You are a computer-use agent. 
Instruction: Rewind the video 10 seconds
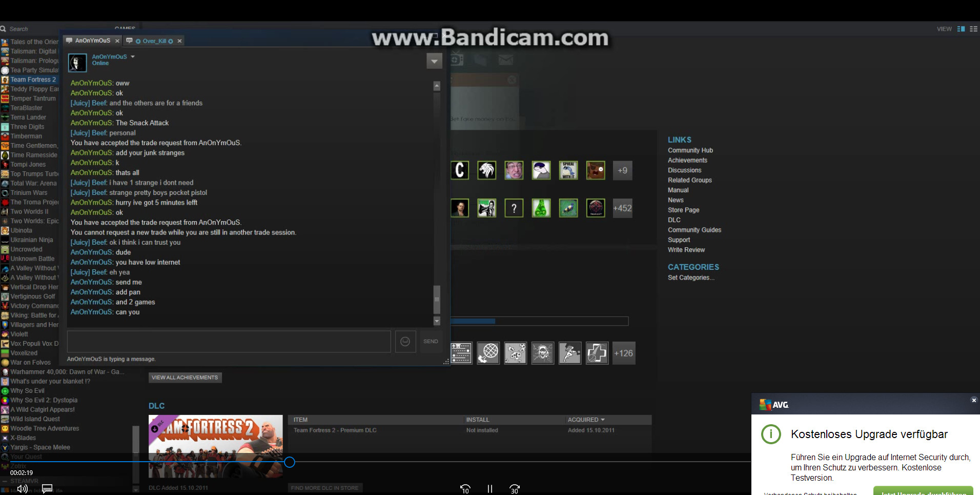click(x=465, y=489)
